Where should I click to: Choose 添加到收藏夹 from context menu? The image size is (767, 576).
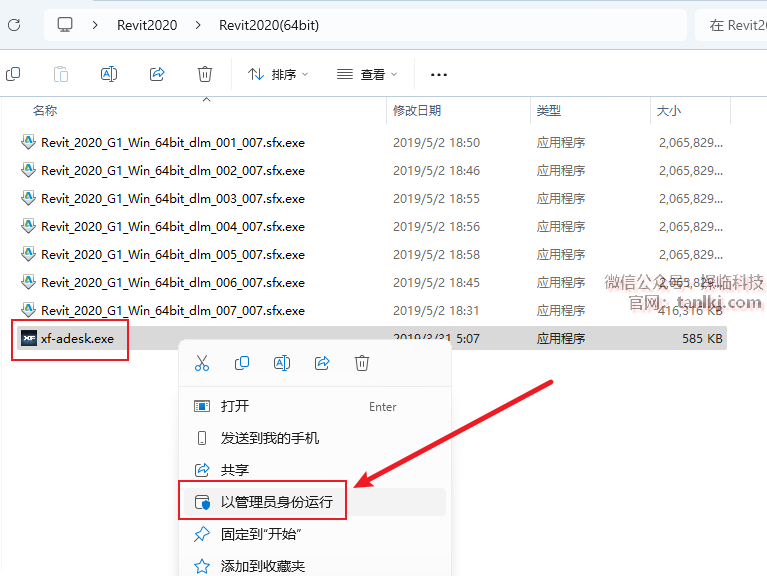[x=313, y=566]
